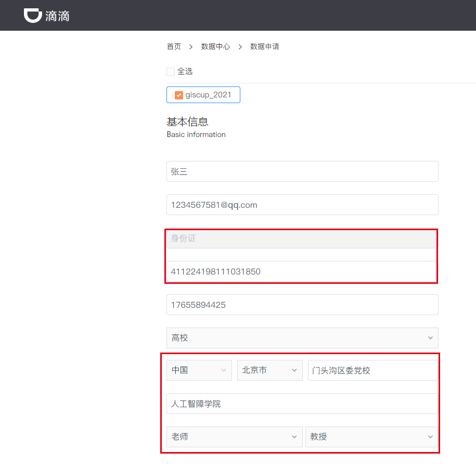The width and height of the screenshot is (476, 464).
Task: Click the giscup_2021 dataset label
Action: pos(208,95)
